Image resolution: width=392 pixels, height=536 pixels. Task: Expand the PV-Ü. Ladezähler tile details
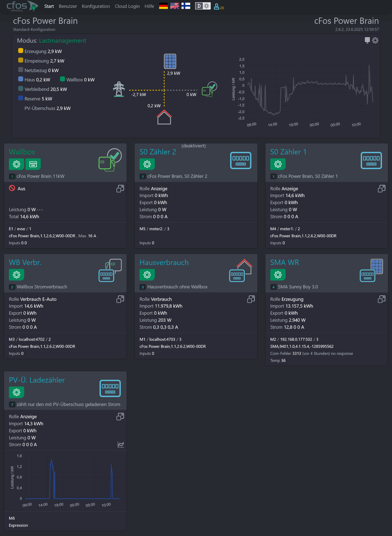[x=120, y=417]
